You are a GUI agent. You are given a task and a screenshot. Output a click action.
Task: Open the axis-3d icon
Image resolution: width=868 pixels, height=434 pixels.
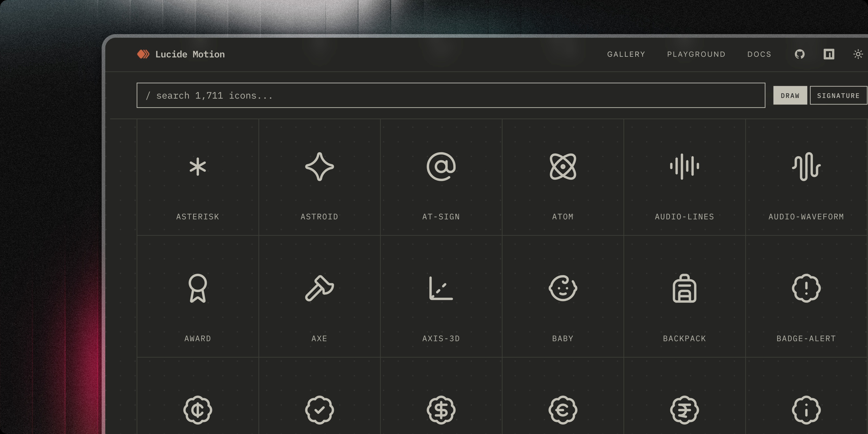pos(441,288)
